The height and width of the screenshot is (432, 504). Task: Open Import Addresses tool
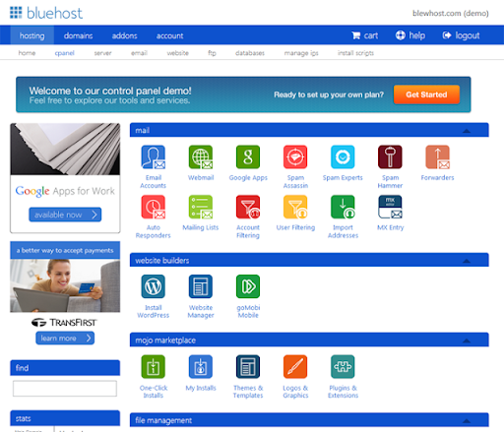(343, 207)
